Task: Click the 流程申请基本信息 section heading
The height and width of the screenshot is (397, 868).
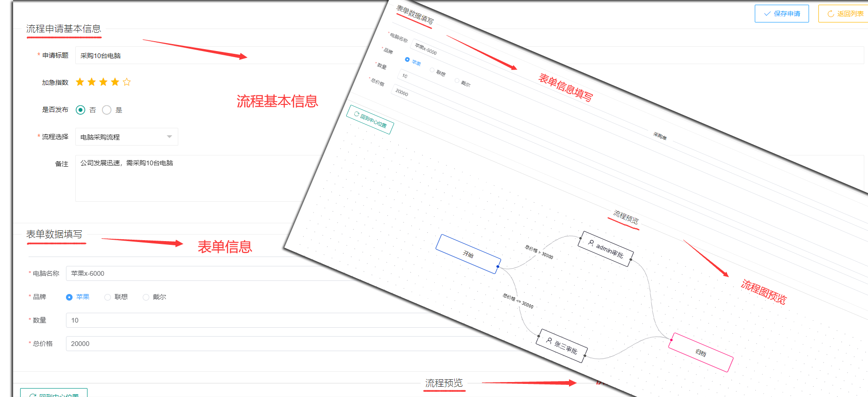Action: (x=64, y=29)
